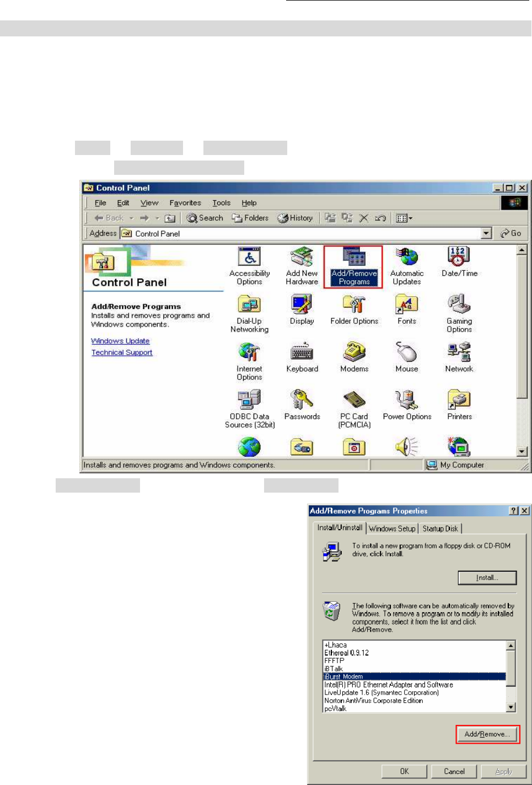Viewport: 532px width, 785px height.
Task: Open the Passwords icon
Action: point(302,405)
